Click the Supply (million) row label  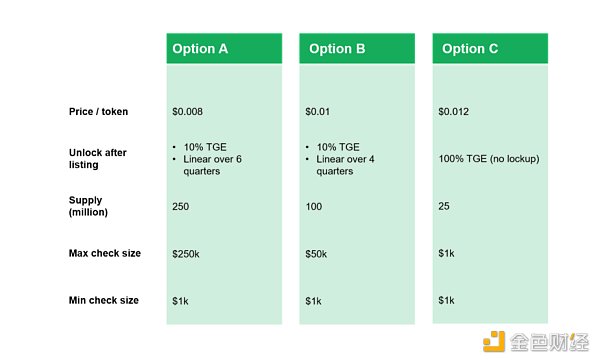(88, 206)
